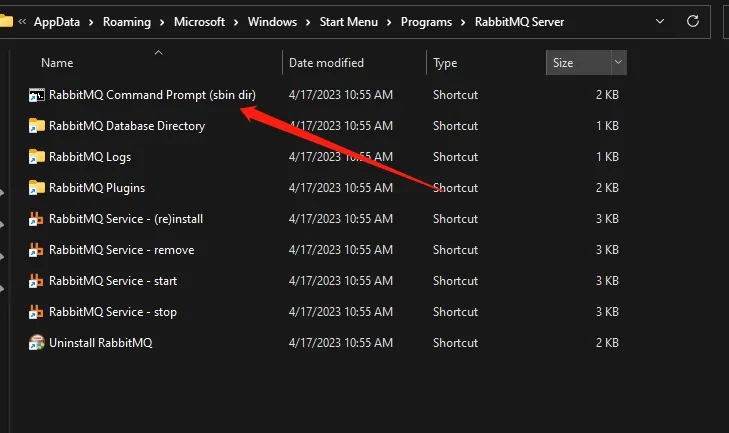
Task: Click 1 KB size of RabbitMQ Logs
Action: coord(607,157)
